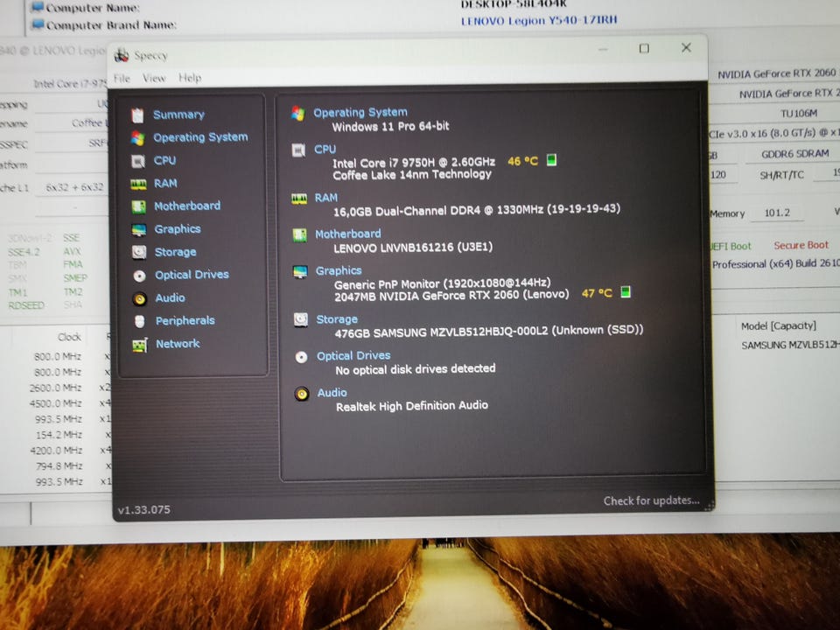Screen dimensions: 840x630
Task: Click the Audio heading link in summary
Action: [x=332, y=393]
